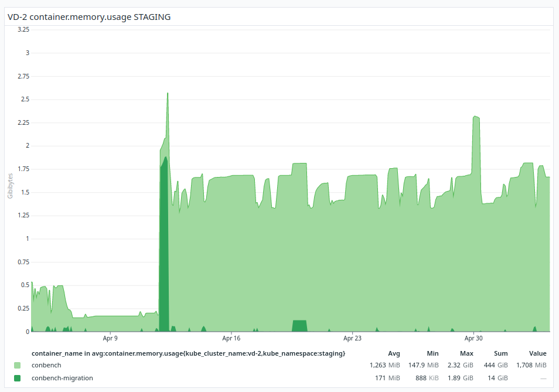
Task: Click the Min column header
Action: [x=433, y=353]
